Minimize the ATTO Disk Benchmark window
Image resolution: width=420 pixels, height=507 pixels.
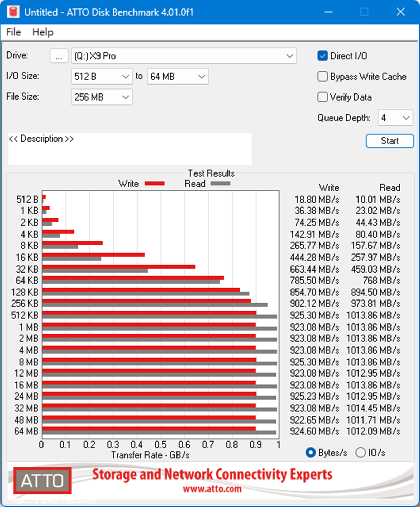(328, 12)
